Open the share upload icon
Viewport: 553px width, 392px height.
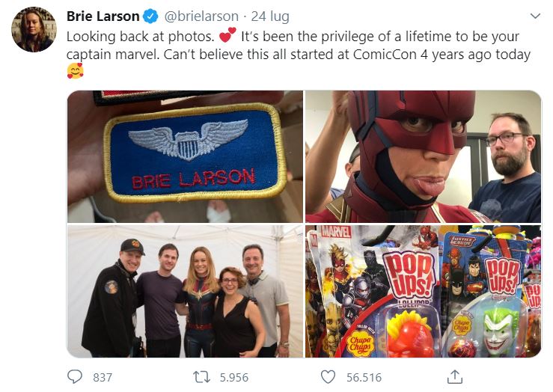(x=455, y=377)
